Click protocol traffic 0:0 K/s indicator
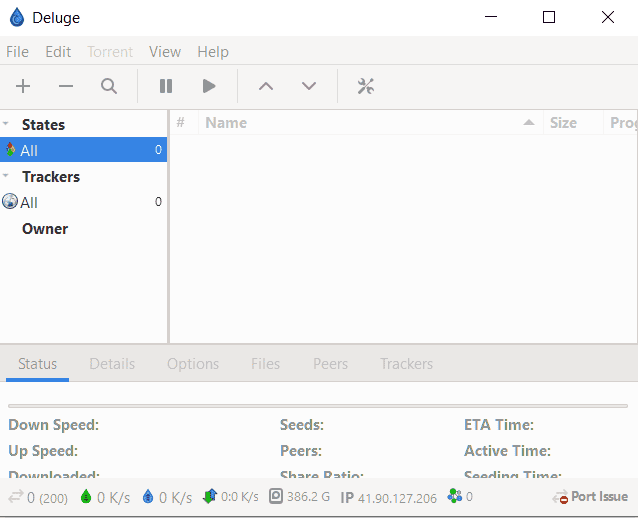638x518 pixels. [x=231, y=497]
